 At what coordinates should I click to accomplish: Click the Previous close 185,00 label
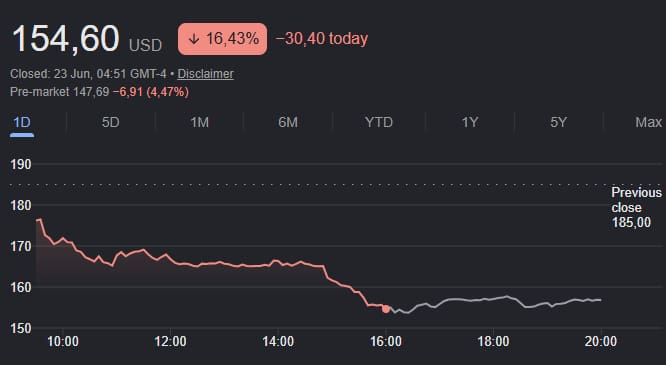pyautogui.click(x=636, y=207)
